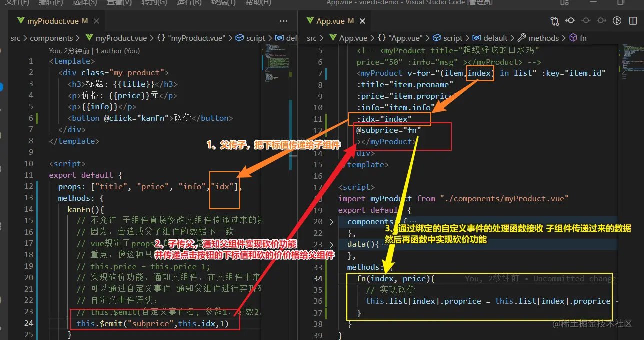Open the 选择(S) menu
Viewport: 644px width, 340px height.
pos(85,3)
